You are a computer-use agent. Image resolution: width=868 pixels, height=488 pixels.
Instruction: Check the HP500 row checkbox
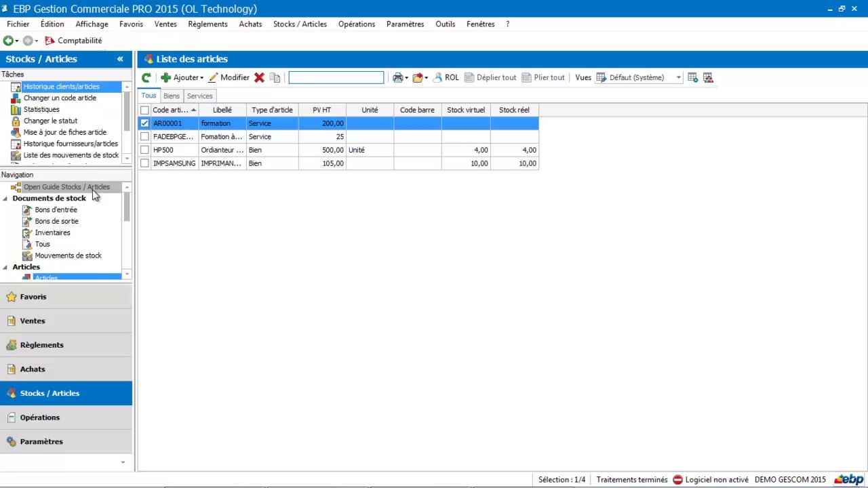click(144, 150)
